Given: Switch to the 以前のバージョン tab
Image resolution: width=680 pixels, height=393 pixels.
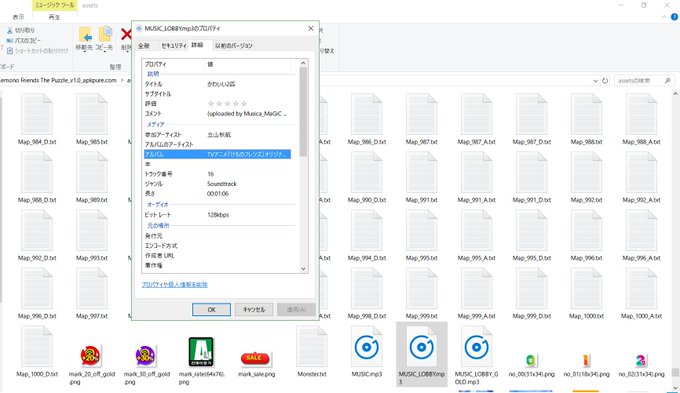Looking at the screenshot, I should [x=233, y=46].
